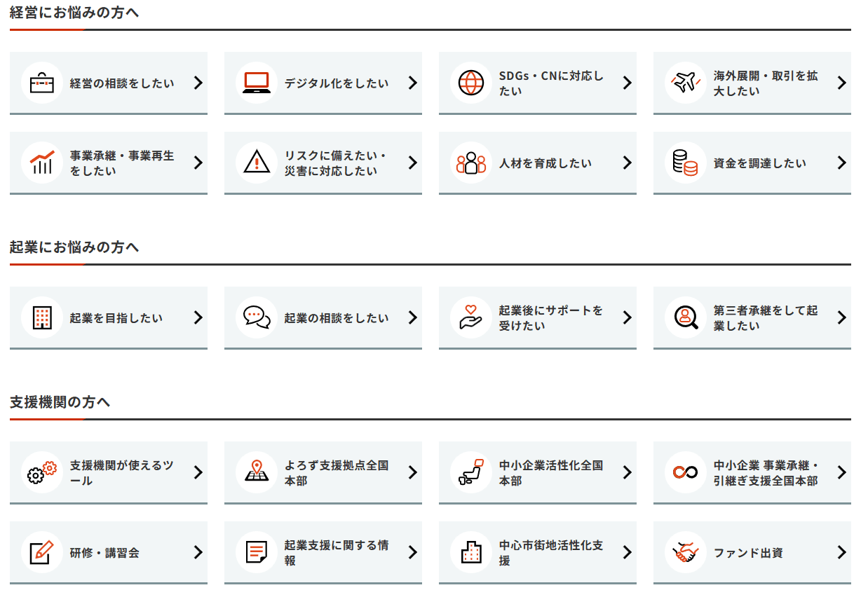Click the gears icon for 支援機関が使えるツール

click(42, 472)
